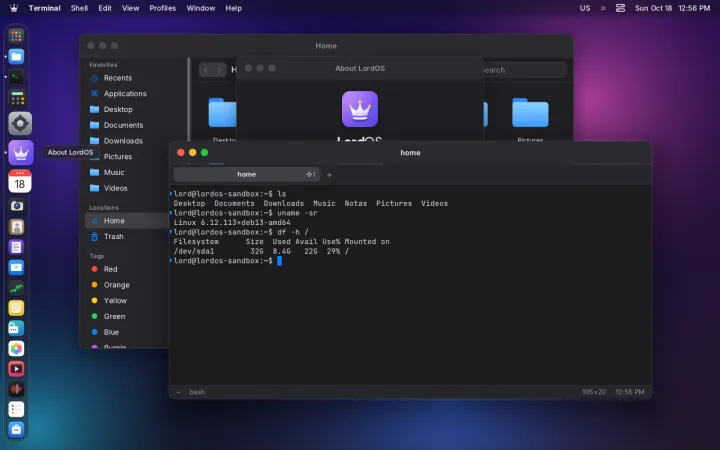Click the "/dev/sda1" filesystem row in terminal
The image size is (720, 450).
[261, 251]
